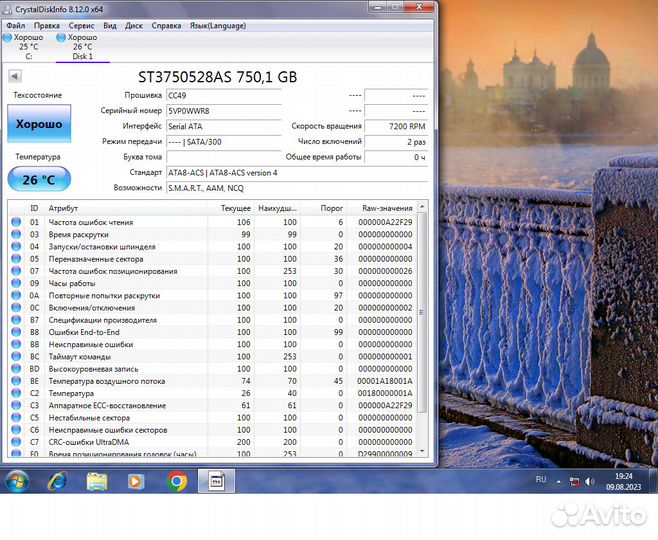Select the Частота ошибок позиционирования row text
Image resolution: width=658 pixels, height=540 pixels.
pos(113,271)
